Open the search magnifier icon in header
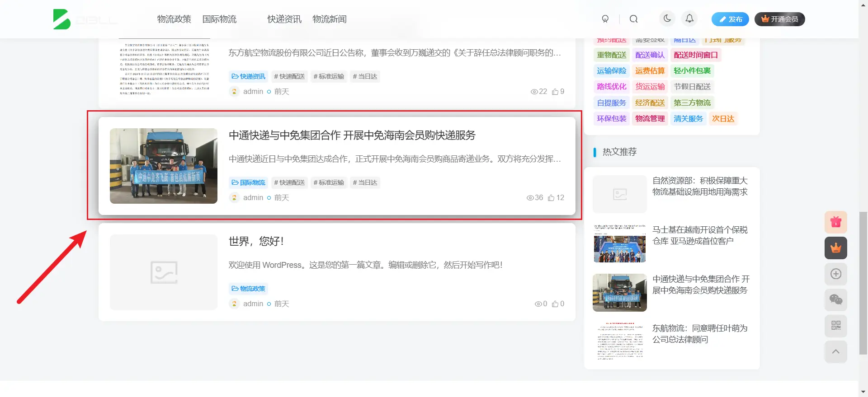Screen dimensions: 868x397 tap(633, 19)
